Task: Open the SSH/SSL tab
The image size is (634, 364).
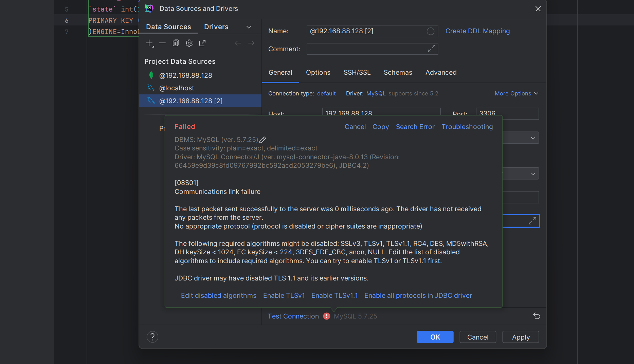Action: 357,72
